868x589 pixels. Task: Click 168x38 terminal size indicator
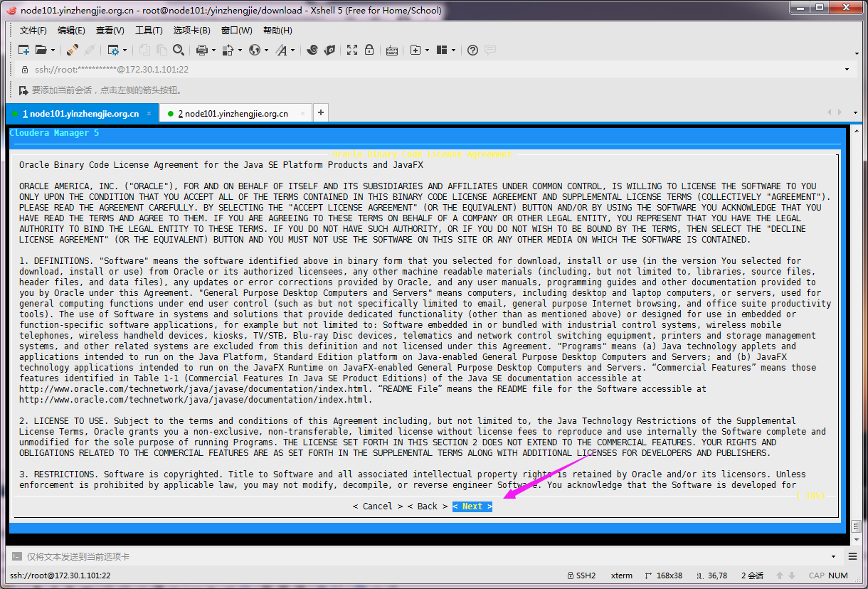pos(663,575)
